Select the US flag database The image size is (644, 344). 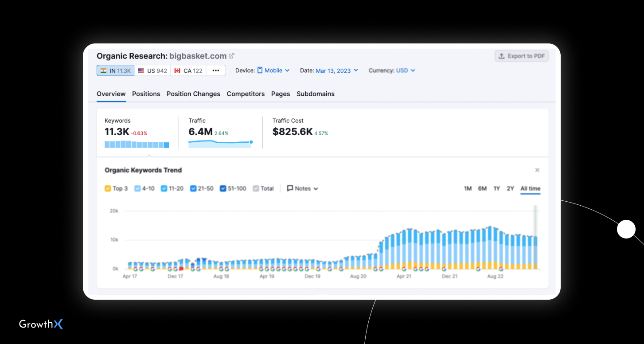click(x=152, y=70)
